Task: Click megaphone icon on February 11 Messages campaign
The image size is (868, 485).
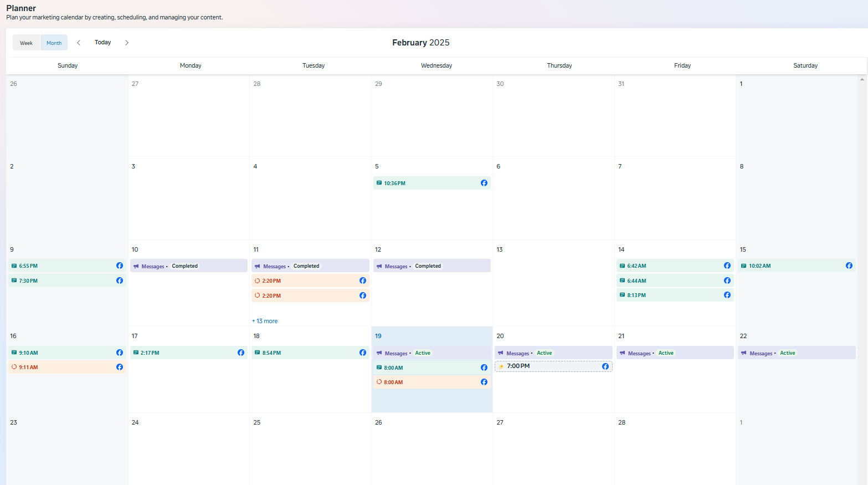Action: (x=258, y=266)
